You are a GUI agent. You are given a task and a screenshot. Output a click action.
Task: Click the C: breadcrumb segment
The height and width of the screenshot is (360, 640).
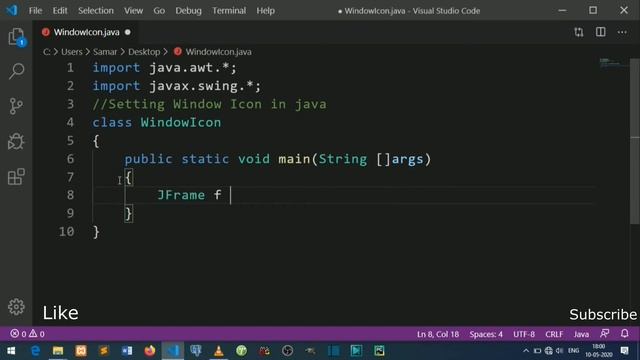coord(47,52)
